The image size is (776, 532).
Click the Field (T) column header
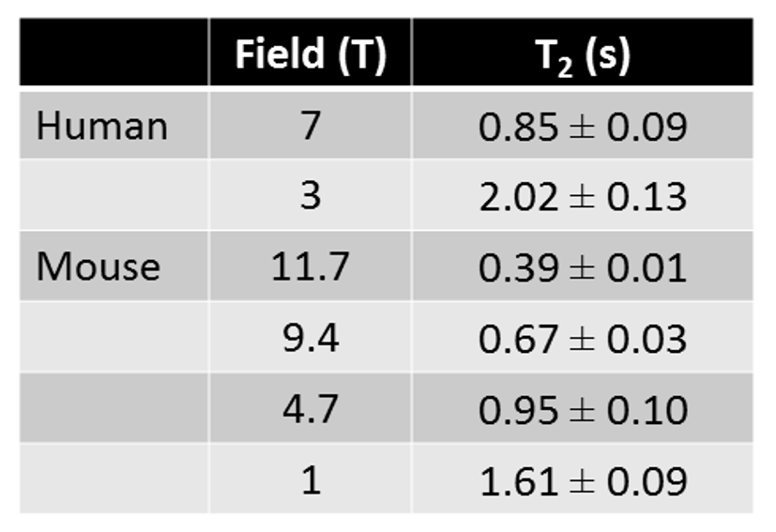tap(310, 55)
